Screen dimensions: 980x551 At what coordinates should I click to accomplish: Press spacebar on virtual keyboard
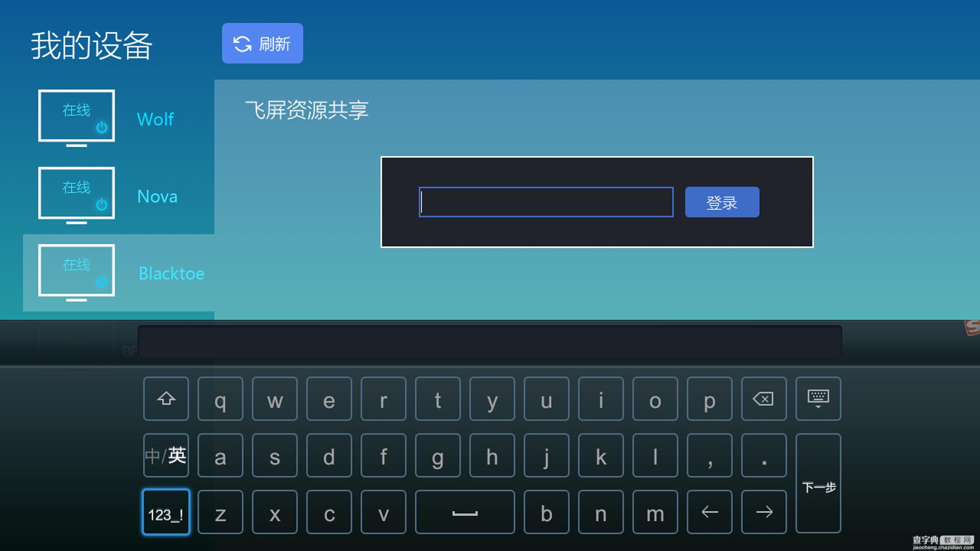point(464,513)
